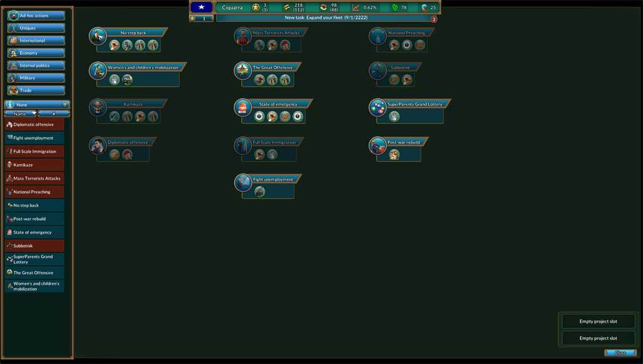Screen dimensions: 643x364
Task: Click the SuperParents Grand Lottery balls icon
Action: 377,107
